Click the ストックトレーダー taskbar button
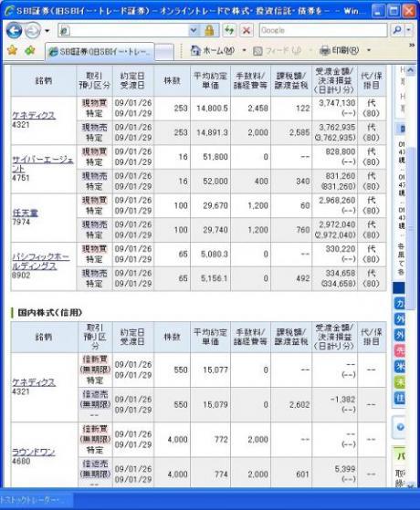This screenshot has height=510, width=420. pos(37,500)
